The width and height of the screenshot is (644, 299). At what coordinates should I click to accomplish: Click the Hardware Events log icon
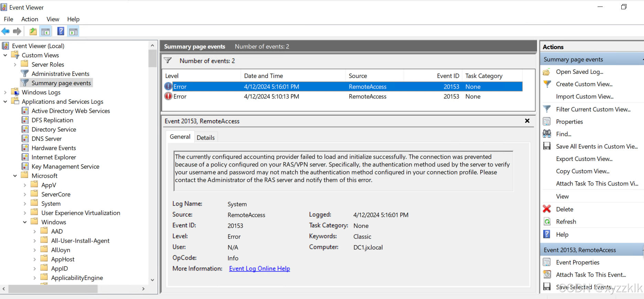[x=25, y=148]
